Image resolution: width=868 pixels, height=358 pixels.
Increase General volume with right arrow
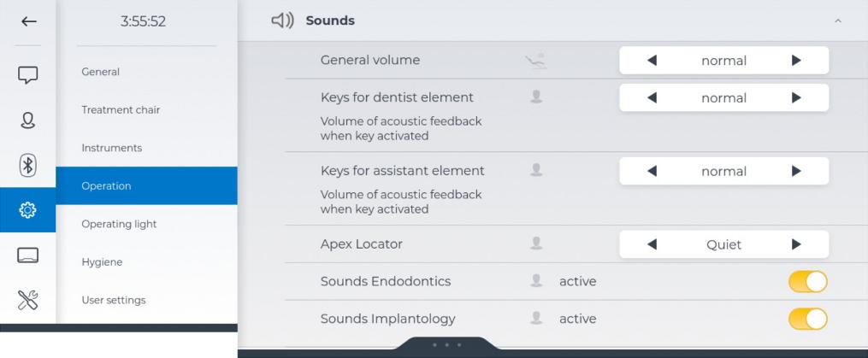(796, 61)
